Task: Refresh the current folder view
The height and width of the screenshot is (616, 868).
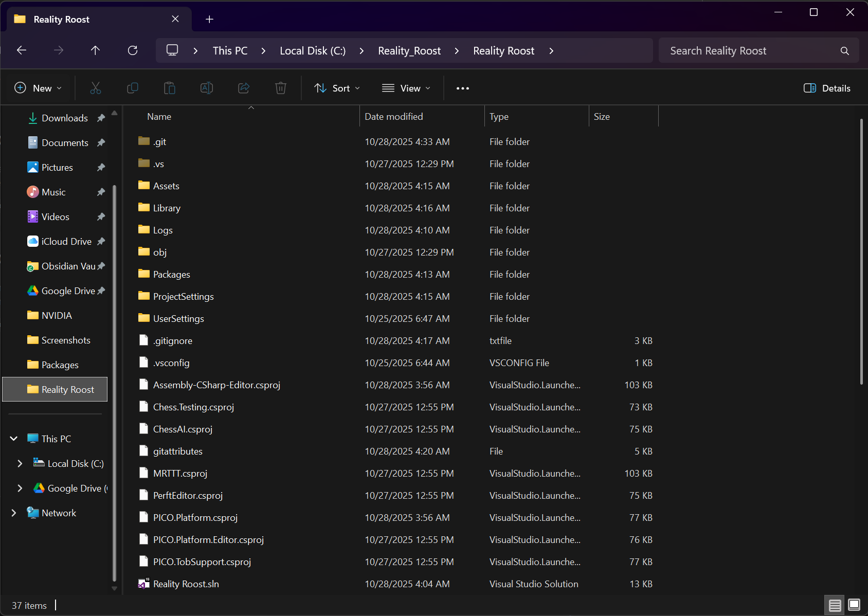Action: pyautogui.click(x=133, y=50)
